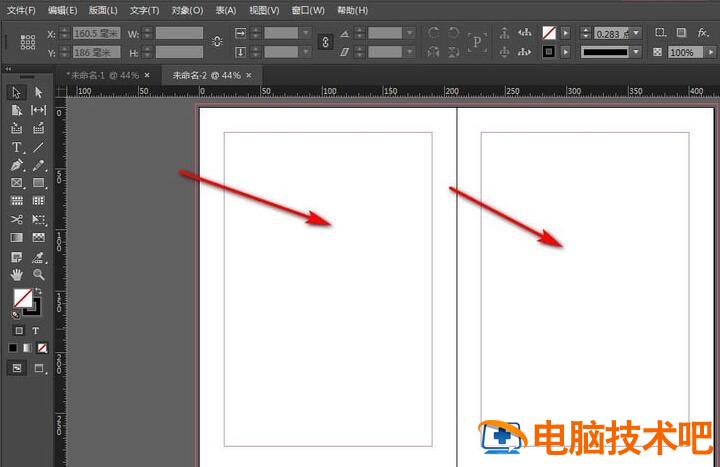The image size is (720, 467).
Task: Open 文字(T) menu
Action: pos(144,10)
